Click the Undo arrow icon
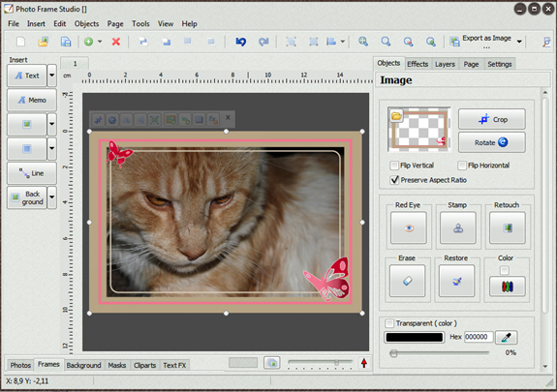The width and height of the screenshot is (557, 392). click(241, 42)
